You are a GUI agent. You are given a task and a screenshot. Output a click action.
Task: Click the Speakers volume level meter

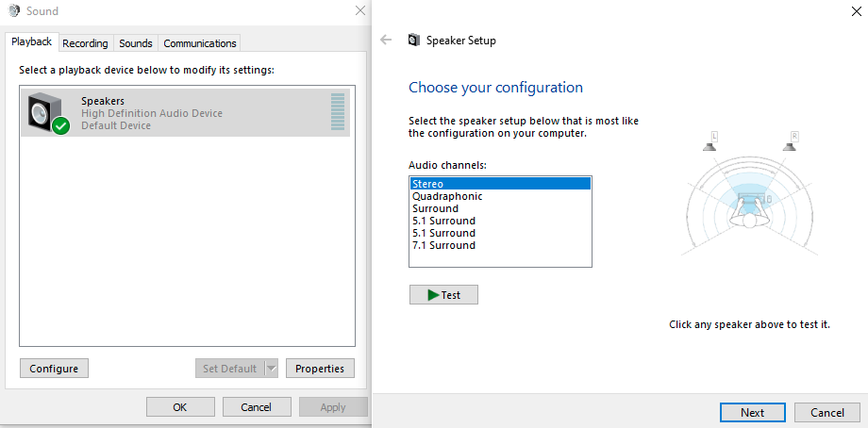338,112
